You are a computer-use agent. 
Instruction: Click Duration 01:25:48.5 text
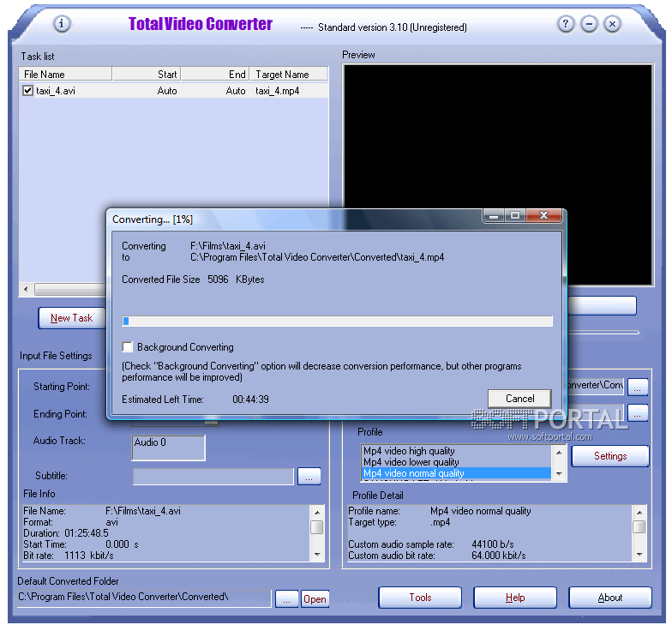pyautogui.click(x=66, y=533)
